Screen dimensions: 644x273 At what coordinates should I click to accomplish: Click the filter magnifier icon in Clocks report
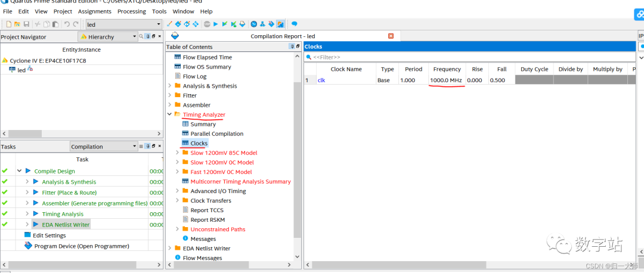click(309, 57)
